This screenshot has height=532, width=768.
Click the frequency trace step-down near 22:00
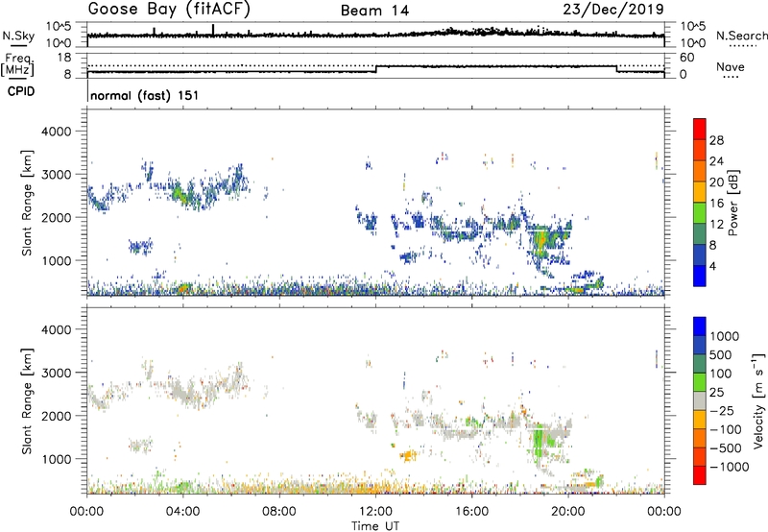616,69
